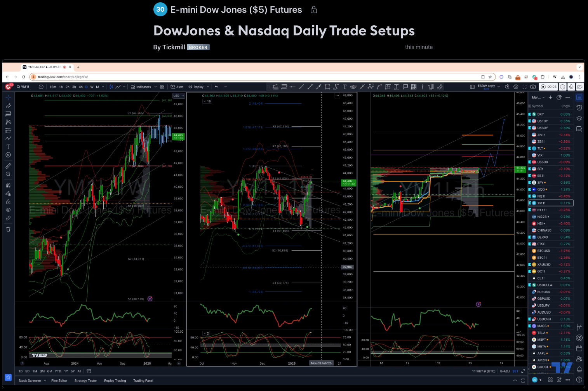Image resolution: width=588 pixels, height=391 pixels.
Task: Select TSLA in the watchlist
Action: click(551, 333)
